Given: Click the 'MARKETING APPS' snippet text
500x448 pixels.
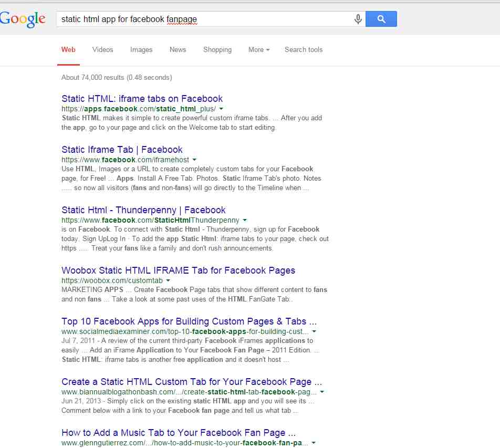Looking at the screenshot, I should tap(92, 289).
